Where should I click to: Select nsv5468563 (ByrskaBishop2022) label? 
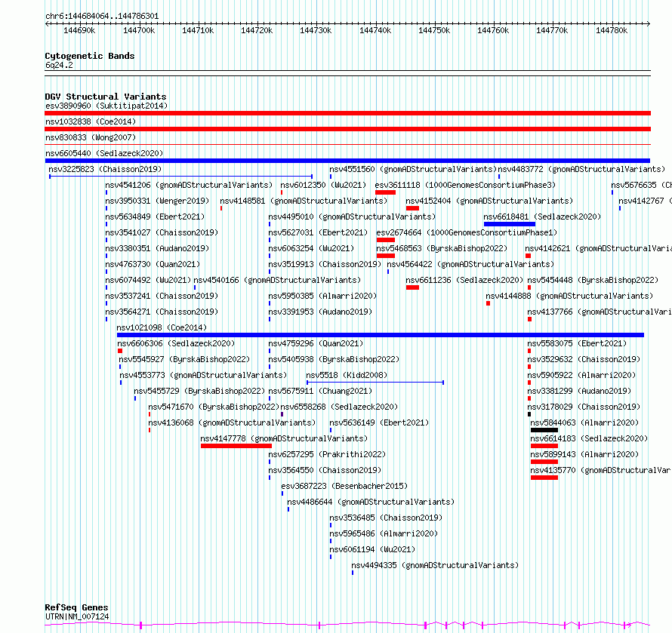pos(442,248)
